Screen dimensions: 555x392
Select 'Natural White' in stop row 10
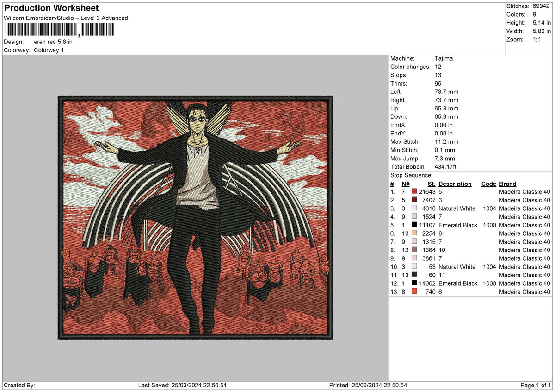point(457,266)
